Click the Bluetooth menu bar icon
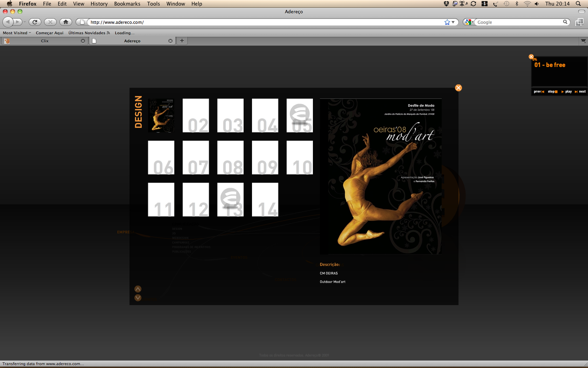The width and height of the screenshot is (588, 368). (x=517, y=4)
